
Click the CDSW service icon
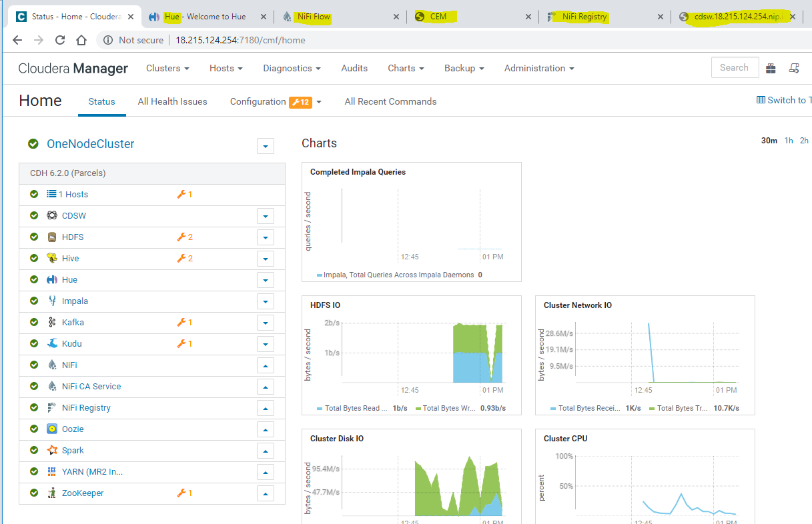[52, 215]
